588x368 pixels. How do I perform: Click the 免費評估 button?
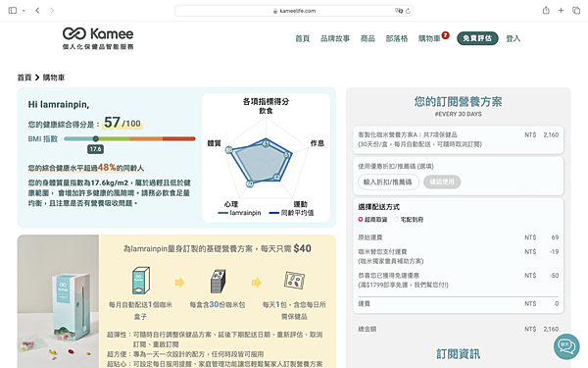477,38
